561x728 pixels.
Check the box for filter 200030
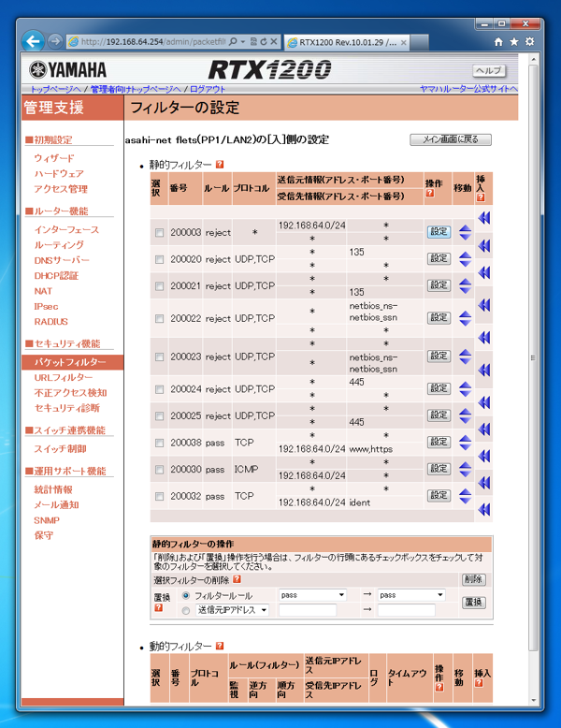[x=160, y=470]
